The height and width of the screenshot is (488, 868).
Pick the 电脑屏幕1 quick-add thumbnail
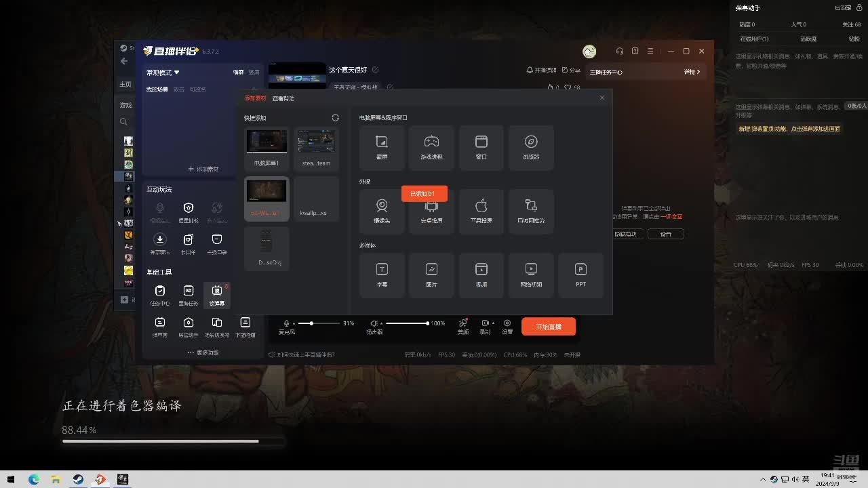267,148
